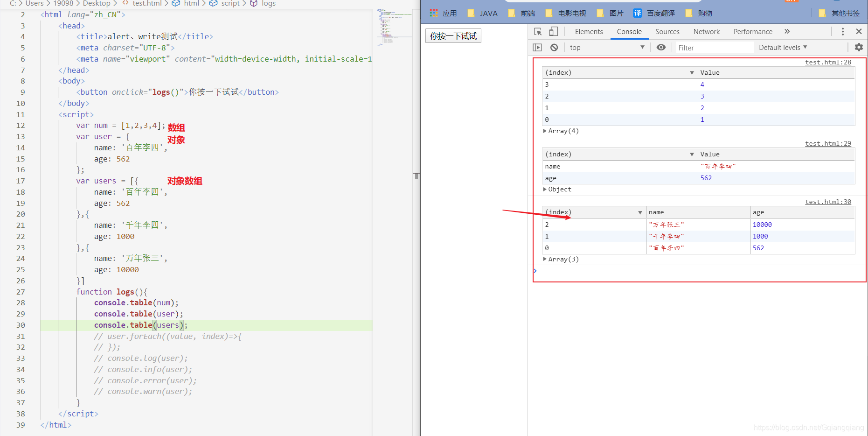This screenshot has height=436, width=868.
Task: Expand the Object entry in console
Action: pyautogui.click(x=557, y=189)
